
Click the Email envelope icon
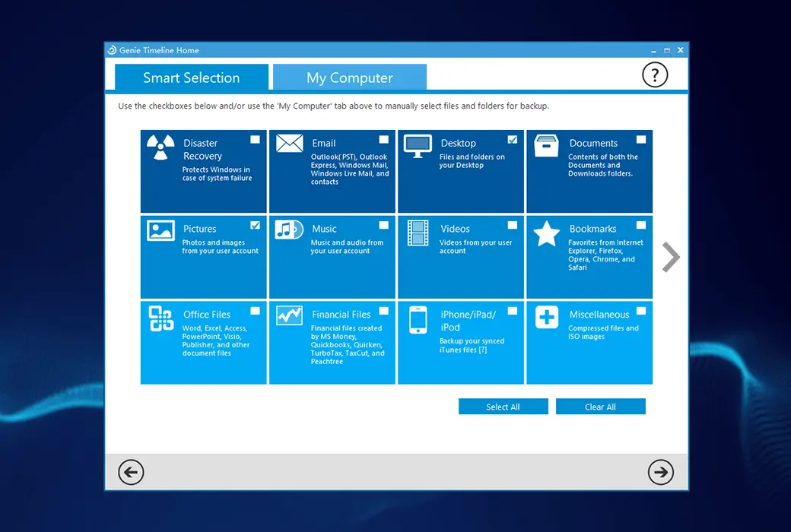[x=290, y=144]
